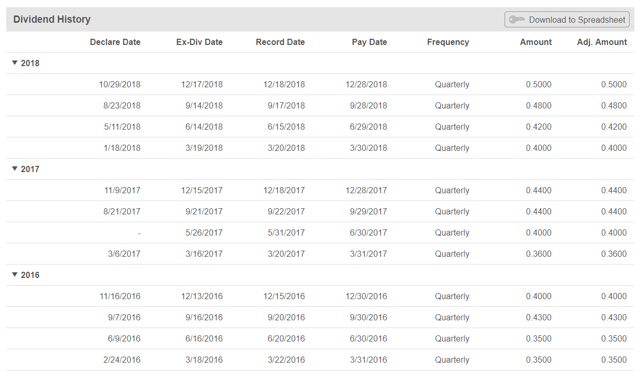Viewport: 640px width, 372px height.
Task: Select the Frequency column header
Action: [448, 42]
